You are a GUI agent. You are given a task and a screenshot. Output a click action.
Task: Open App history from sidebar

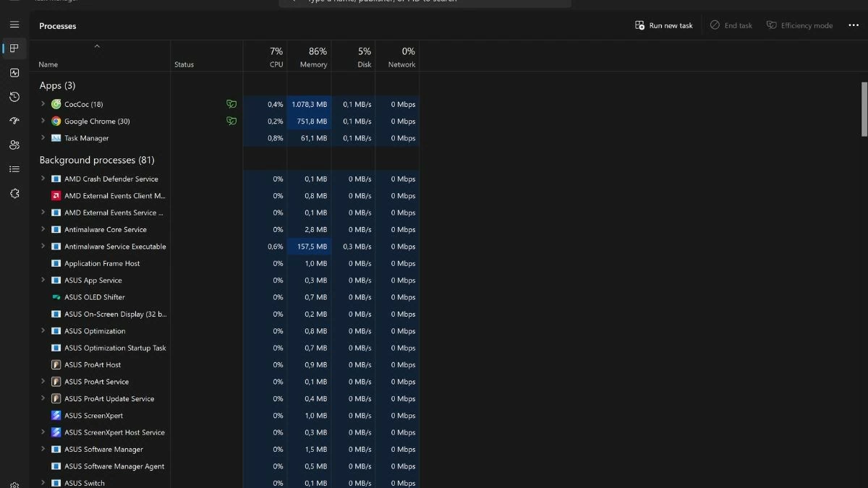click(x=14, y=97)
